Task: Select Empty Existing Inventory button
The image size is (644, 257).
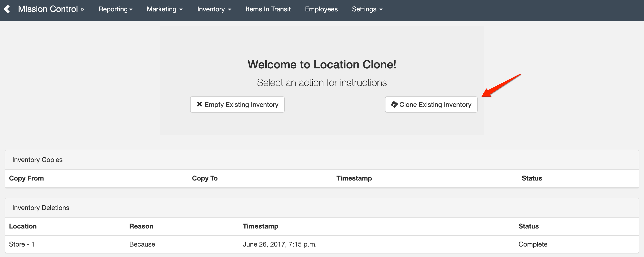Action: pyautogui.click(x=237, y=104)
